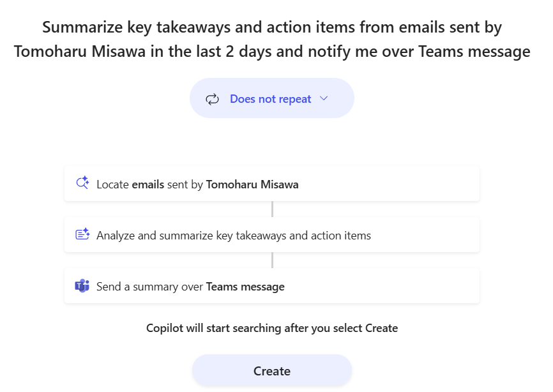This screenshot has height=392, width=553.
Task: Click connector line between first two steps
Action: [272, 209]
